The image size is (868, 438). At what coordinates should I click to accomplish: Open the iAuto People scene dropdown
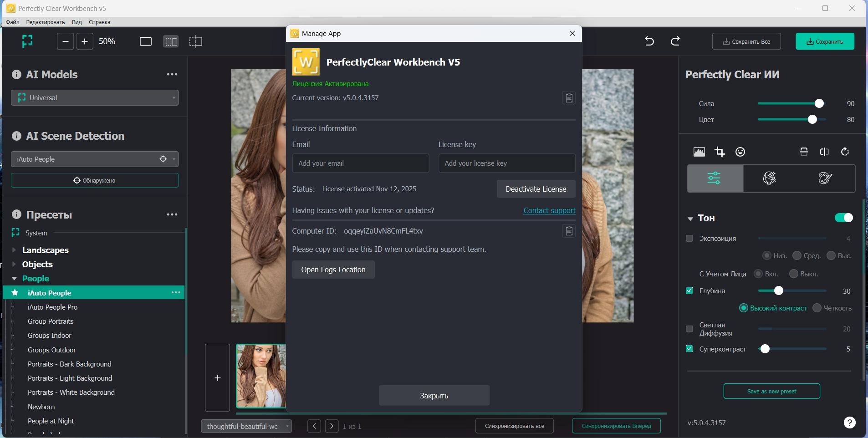click(x=95, y=159)
